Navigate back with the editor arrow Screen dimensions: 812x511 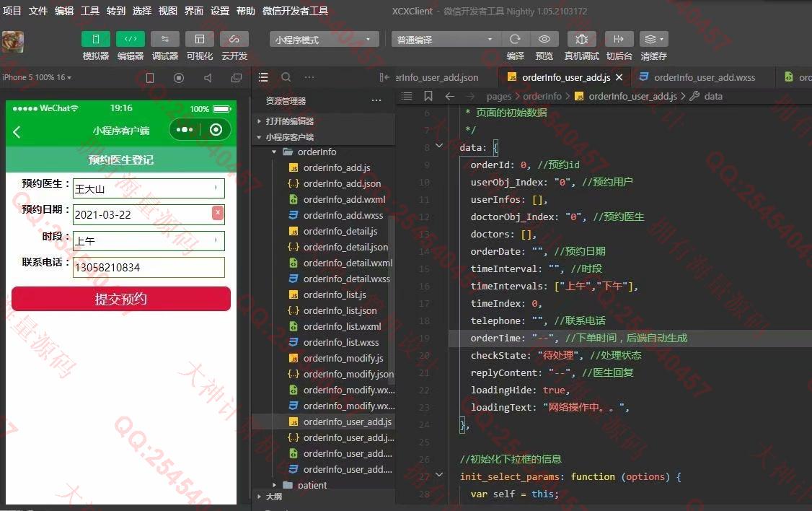(449, 97)
